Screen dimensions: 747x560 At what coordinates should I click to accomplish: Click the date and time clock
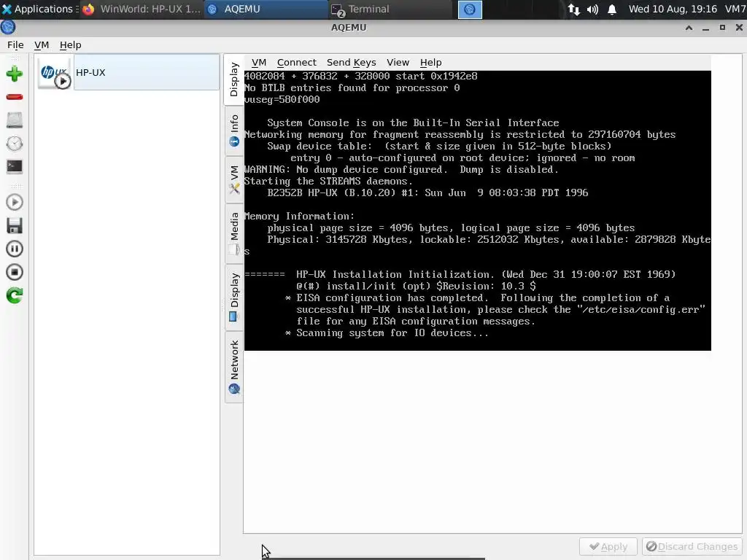tap(673, 9)
